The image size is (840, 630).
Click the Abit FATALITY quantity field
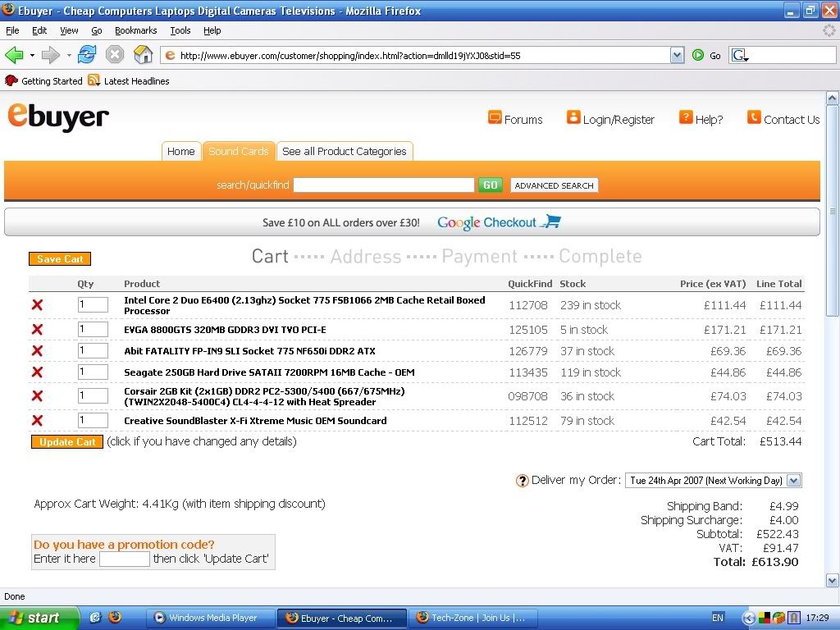[93, 351]
